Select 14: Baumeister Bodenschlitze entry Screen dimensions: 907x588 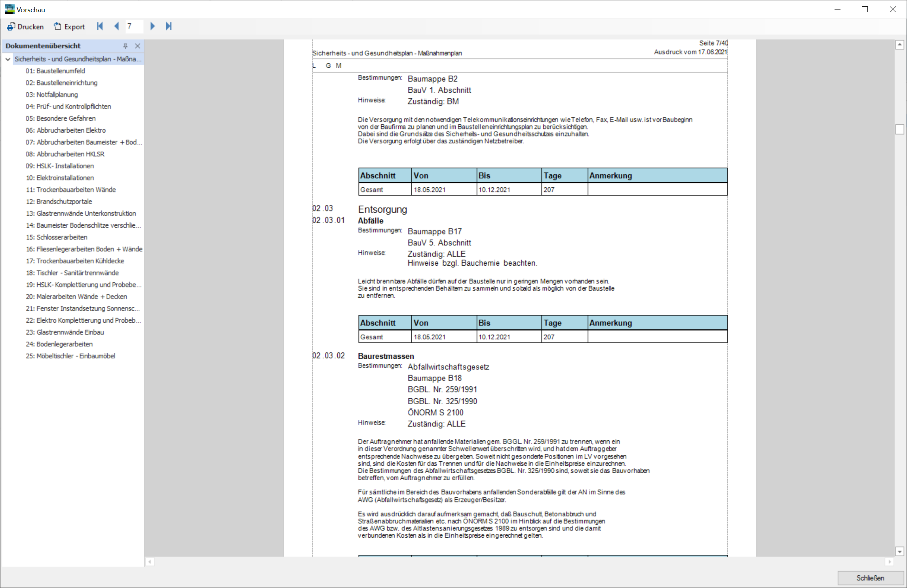click(x=83, y=225)
